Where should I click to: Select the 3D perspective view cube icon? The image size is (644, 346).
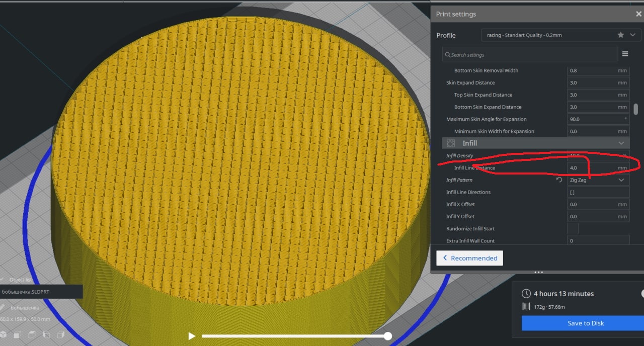[4, 334]
